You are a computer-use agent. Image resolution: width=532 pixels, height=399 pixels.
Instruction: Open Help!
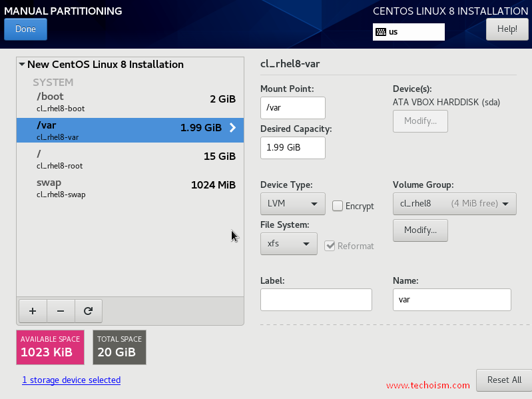(507, 29)
